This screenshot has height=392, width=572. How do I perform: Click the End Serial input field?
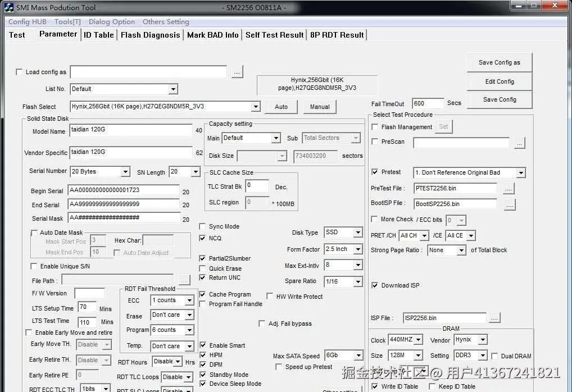click(124, 204)
